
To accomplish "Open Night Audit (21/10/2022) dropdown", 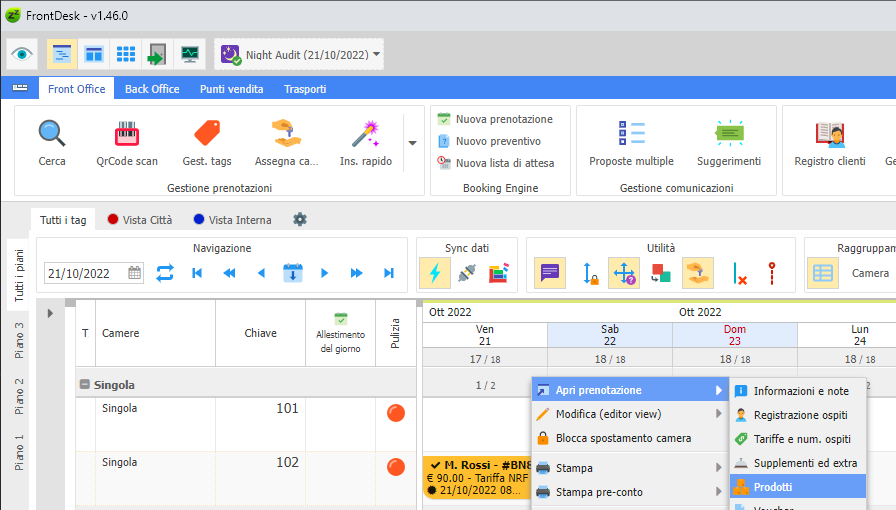I will [299, 54].
